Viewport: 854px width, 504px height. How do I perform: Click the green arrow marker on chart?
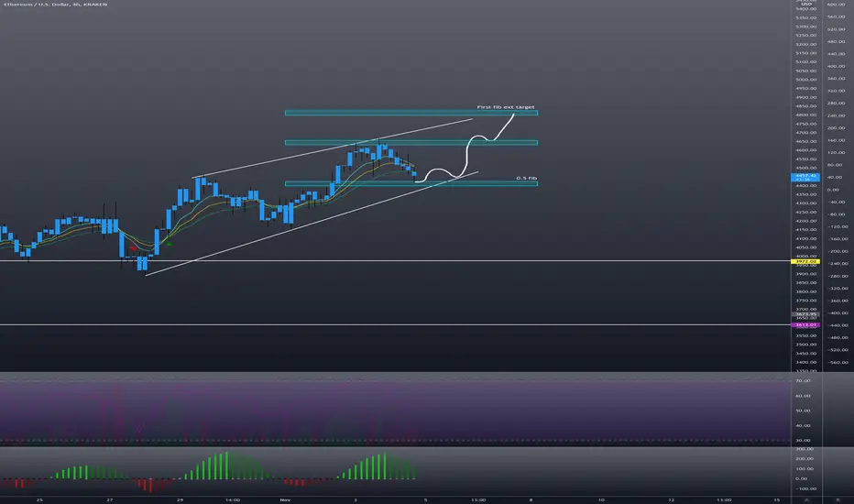point(169,244)
